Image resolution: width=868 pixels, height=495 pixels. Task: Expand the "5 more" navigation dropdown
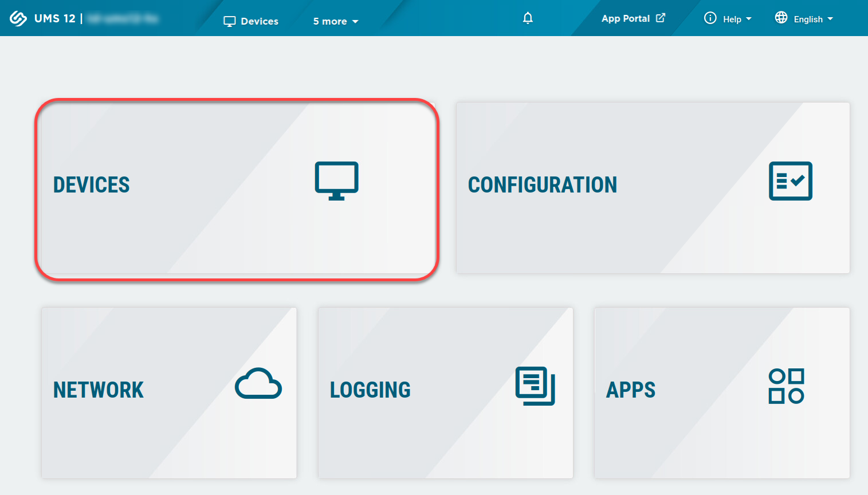(335, 21)
